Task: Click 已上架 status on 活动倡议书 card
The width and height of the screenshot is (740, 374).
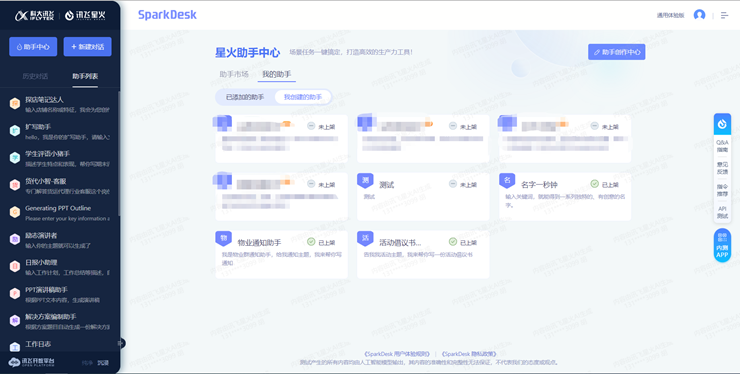Action: coord(463,242)
